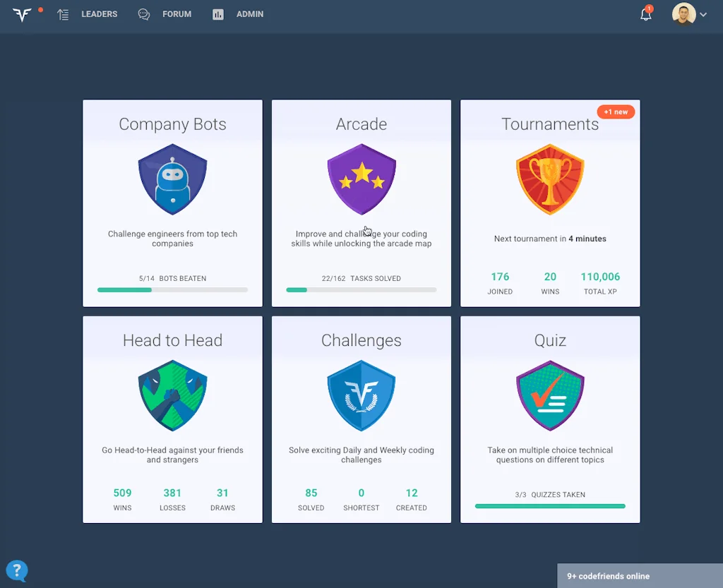Click 'Go Head-to-Head against your friends' description

172,455
